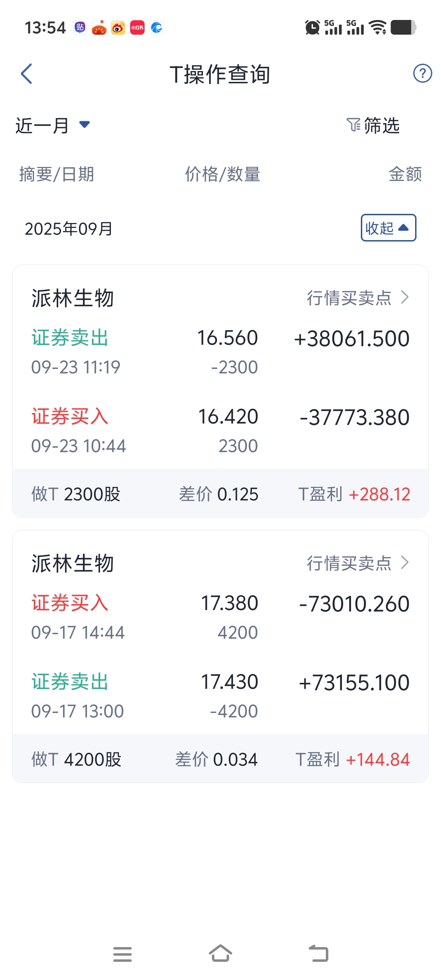Screen dimensions: 441x980
Task: Select the 09-17 14:44 证券买入 record
Action: pos(220,617)
